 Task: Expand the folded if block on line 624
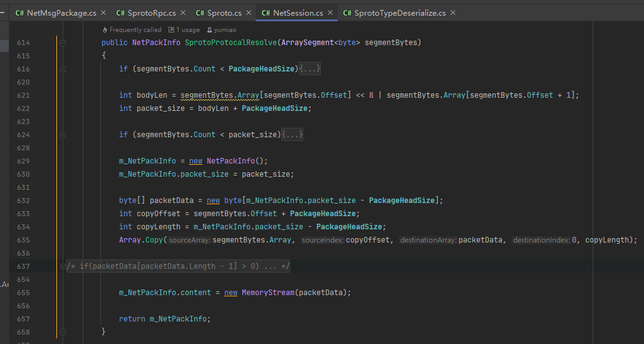pyautogui.click(x=62, y=135)
